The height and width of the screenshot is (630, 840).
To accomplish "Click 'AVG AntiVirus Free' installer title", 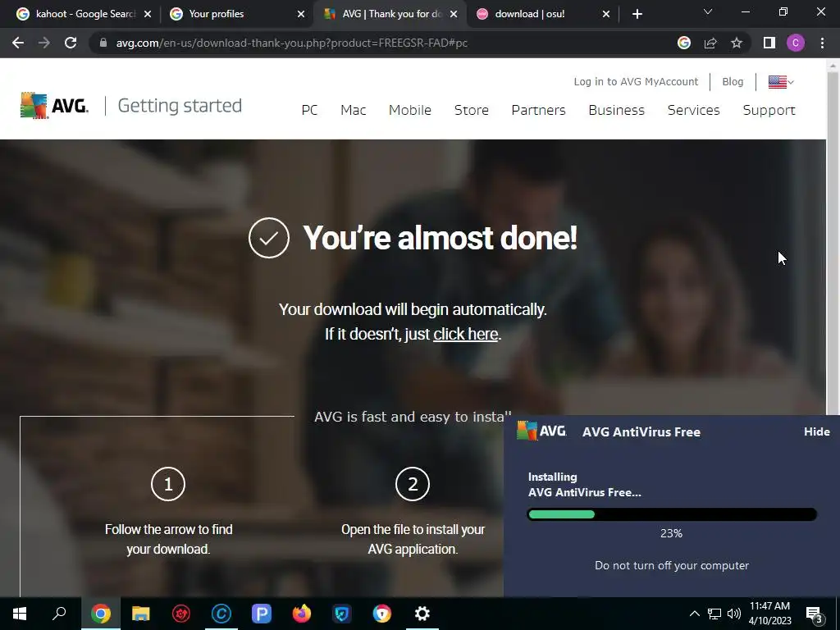I will tap(641, 431).
